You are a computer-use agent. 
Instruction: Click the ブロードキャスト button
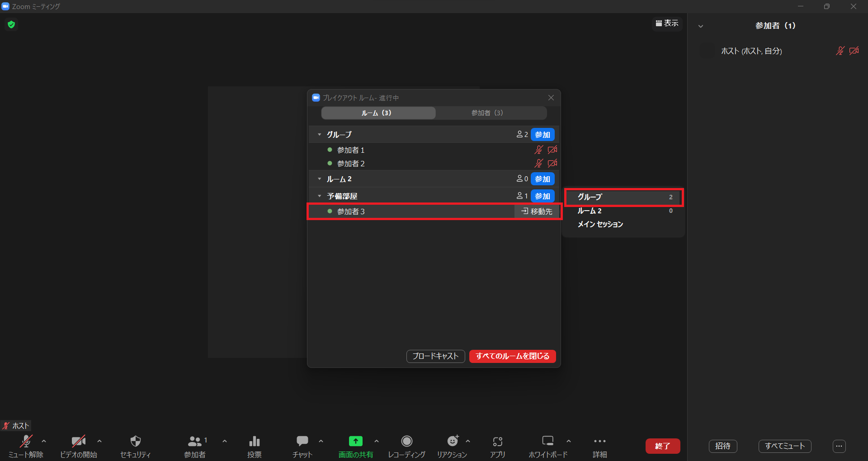435,356
